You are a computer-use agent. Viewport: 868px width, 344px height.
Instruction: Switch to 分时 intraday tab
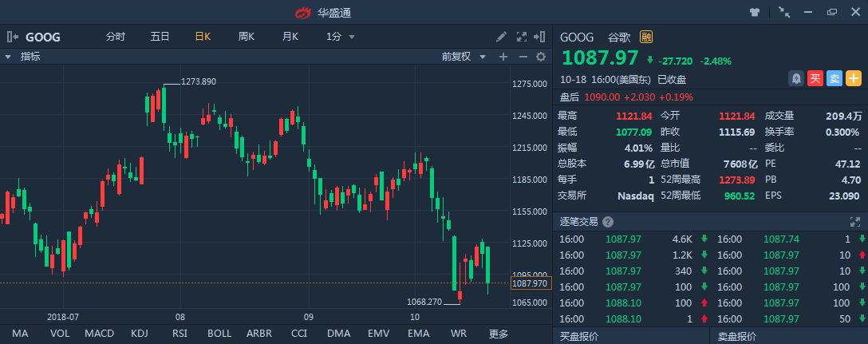[x=116, y=37]
